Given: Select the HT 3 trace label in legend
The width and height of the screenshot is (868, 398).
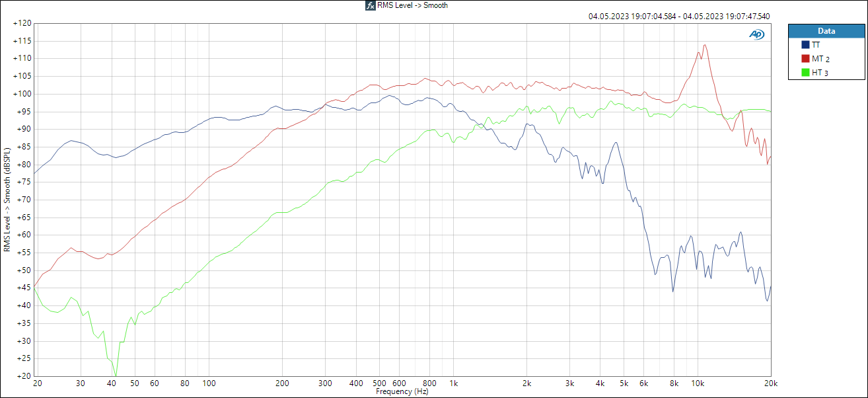Looking at the screenshot, I should pos(820,73).
